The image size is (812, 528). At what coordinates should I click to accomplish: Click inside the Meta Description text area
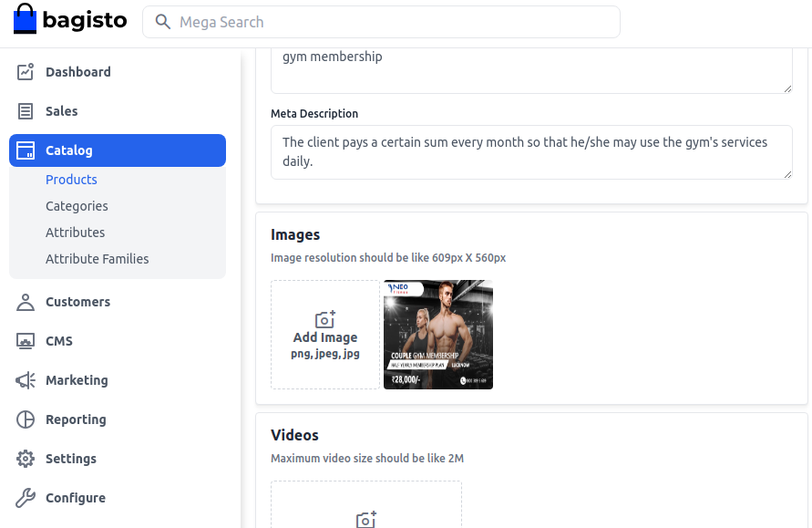tap(530, 151)
